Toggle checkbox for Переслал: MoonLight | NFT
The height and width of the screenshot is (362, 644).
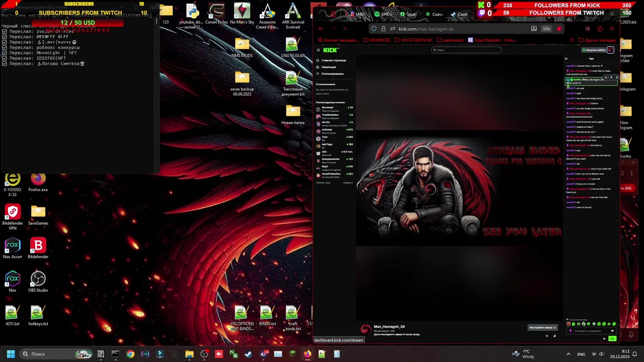pos(5,53)
